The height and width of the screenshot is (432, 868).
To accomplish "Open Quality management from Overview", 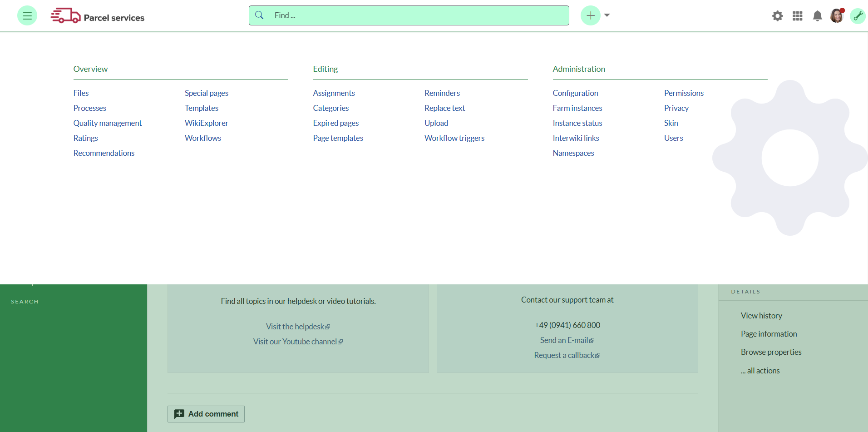I will click(x=108, y=123).
